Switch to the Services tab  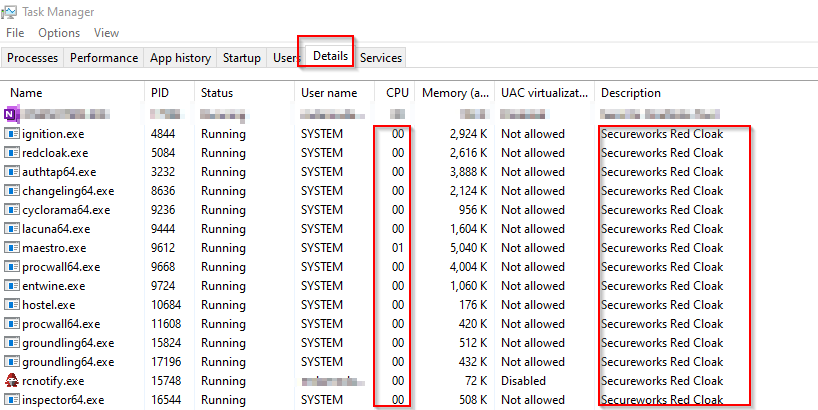pyautogui.click(x=381, y=57)
